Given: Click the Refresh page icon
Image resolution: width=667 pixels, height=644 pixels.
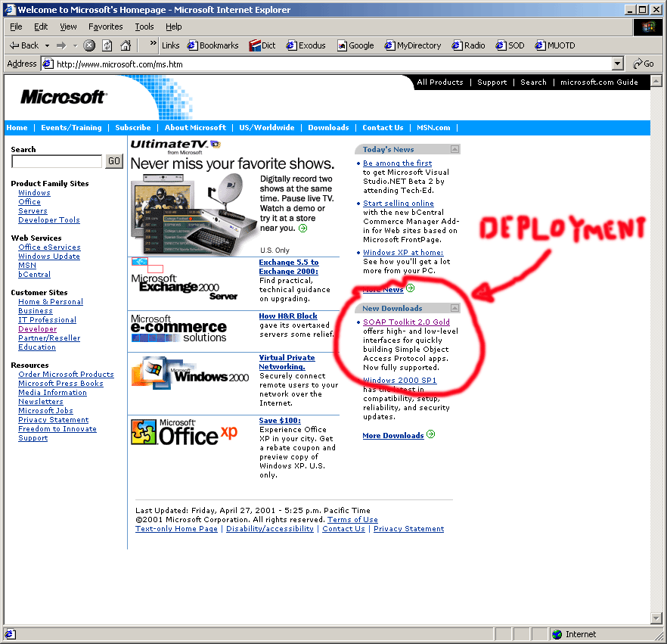Looking at the screenshot, I should coord(107,45).
